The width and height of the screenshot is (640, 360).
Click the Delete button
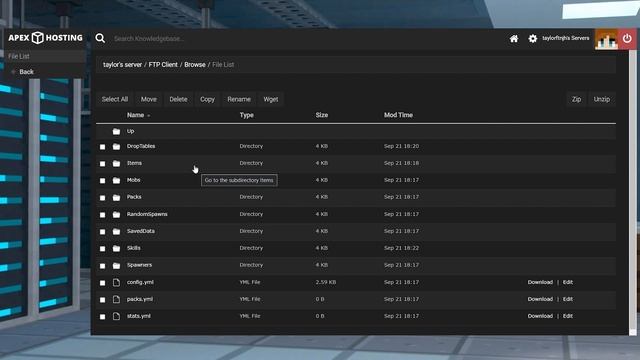178,99
